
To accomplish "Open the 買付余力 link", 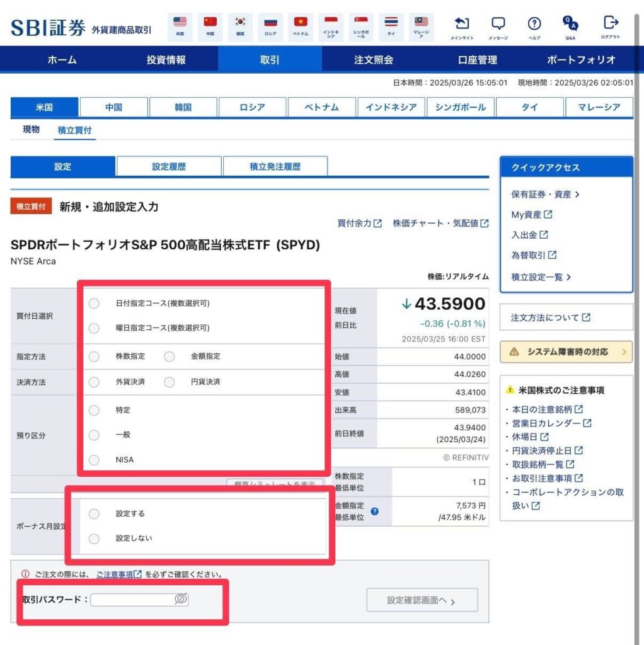I will click(x=360, y=223).
